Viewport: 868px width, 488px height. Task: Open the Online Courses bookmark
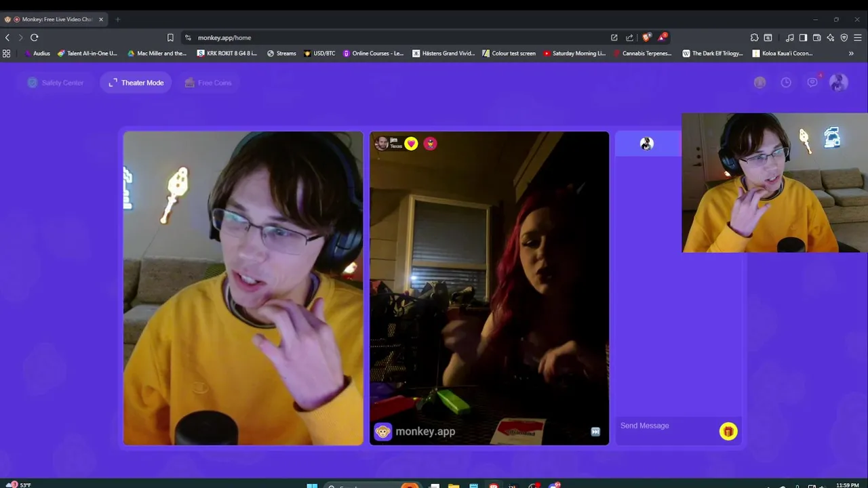(374, 54)
